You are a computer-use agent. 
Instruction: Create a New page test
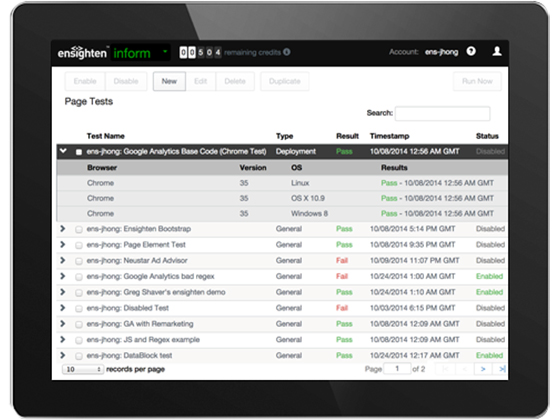pos(169,81)
